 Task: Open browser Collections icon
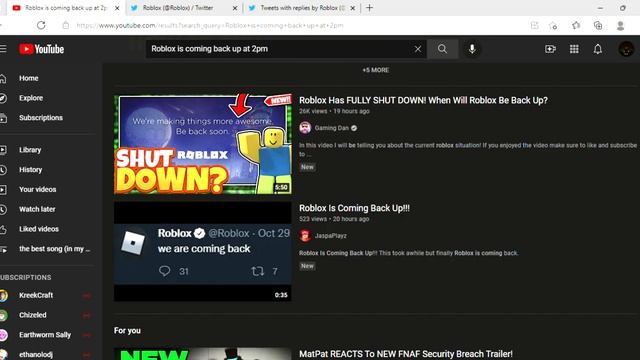(x=598, y=25)
